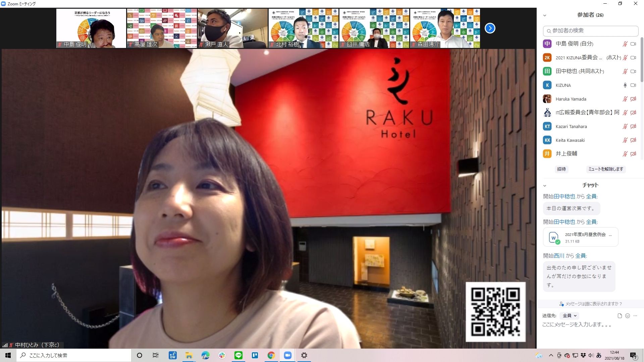Show next page of participant video thumbnails
Image resolution: width=644 pixels, height=362 pixels.
490,28
